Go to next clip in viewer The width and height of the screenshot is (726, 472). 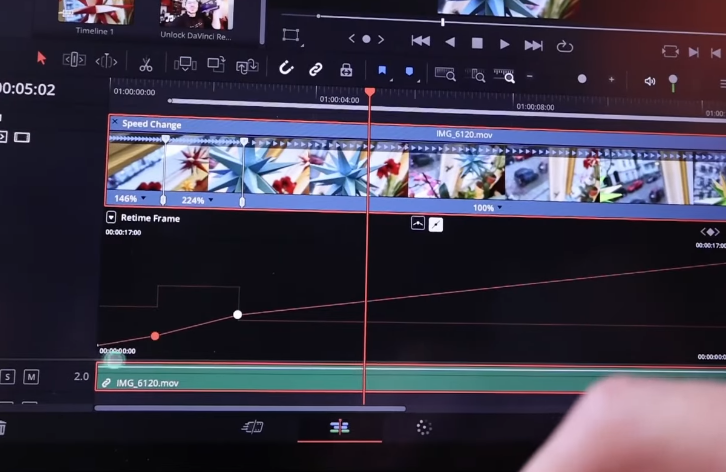(x=694, y=52)
